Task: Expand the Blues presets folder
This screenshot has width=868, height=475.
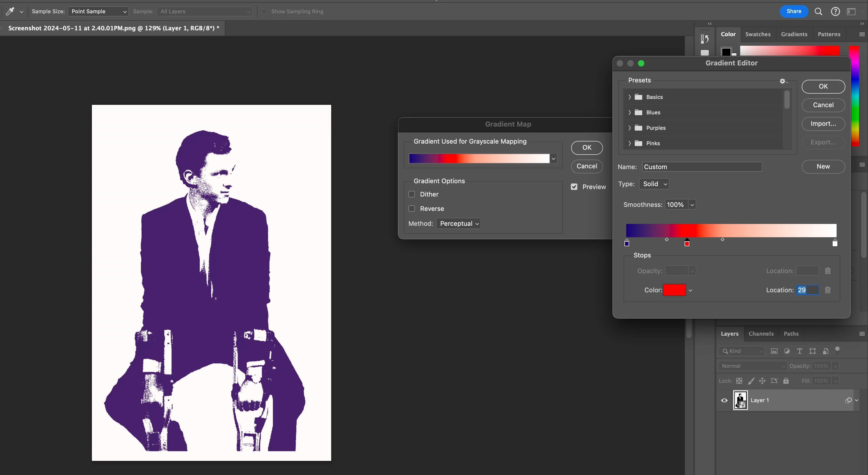Action: click(x=629, y=112)
